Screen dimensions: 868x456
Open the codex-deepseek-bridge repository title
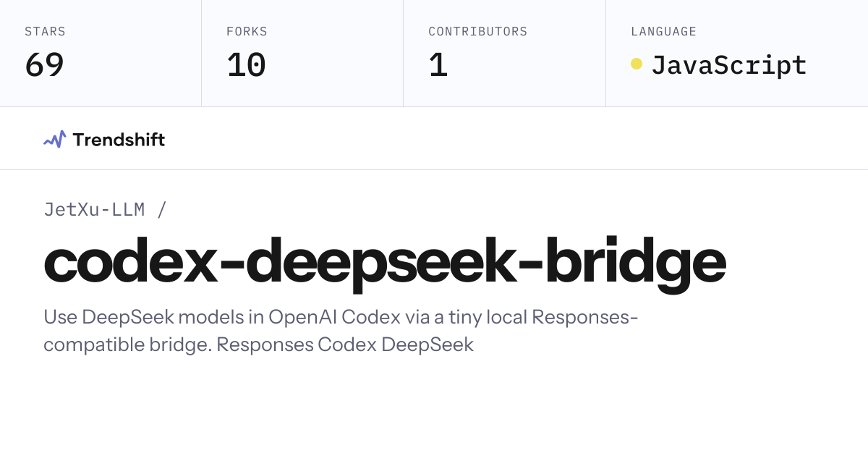coord(385,263)
